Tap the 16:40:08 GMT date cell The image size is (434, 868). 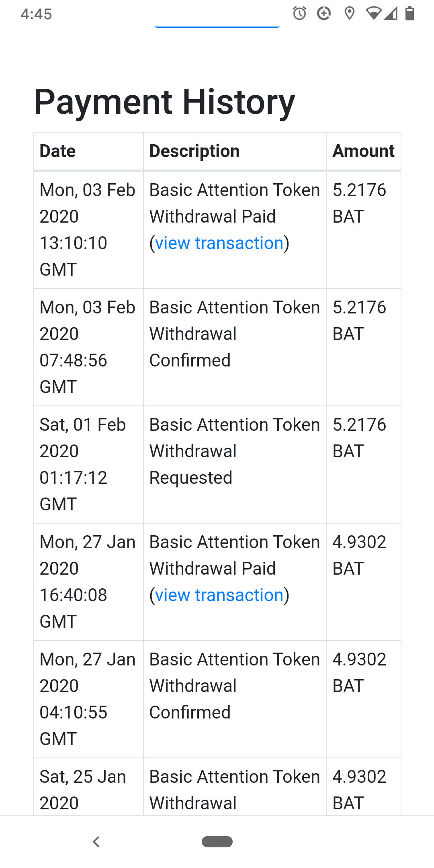[x=88, y=581]
